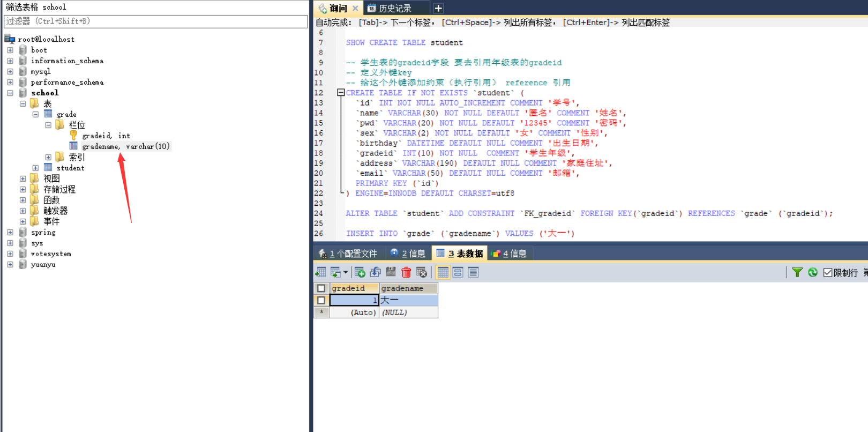
Task: Click the (Auto) cell in new row
Action: [355, 312]
